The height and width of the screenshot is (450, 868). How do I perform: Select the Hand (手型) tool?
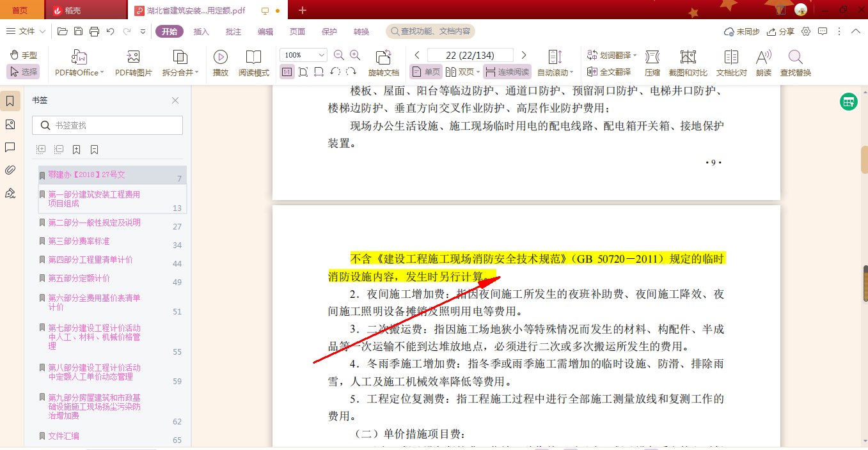pyautogui.click(x=24, y=55)
